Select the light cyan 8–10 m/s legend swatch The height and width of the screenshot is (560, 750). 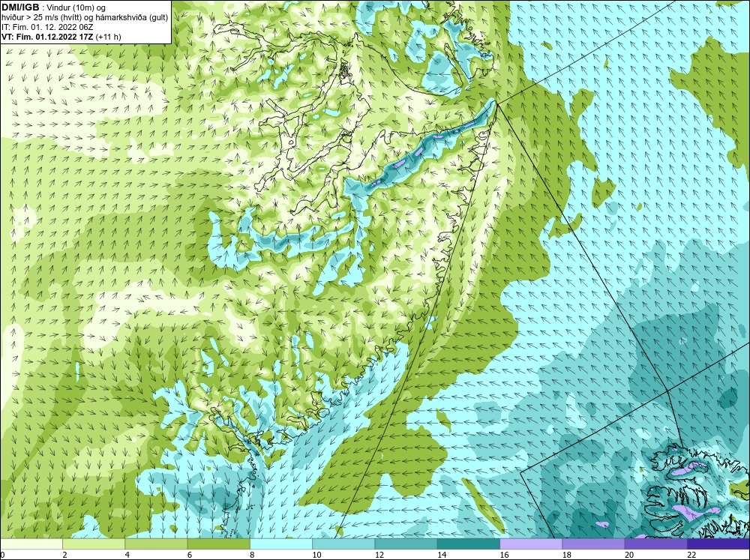(281, 544)
